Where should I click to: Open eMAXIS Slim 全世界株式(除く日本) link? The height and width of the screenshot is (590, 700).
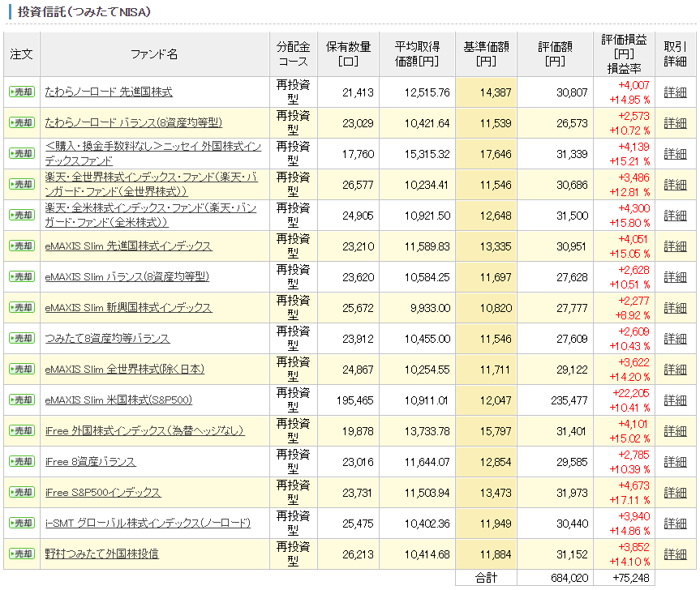[x=125, y=369]
